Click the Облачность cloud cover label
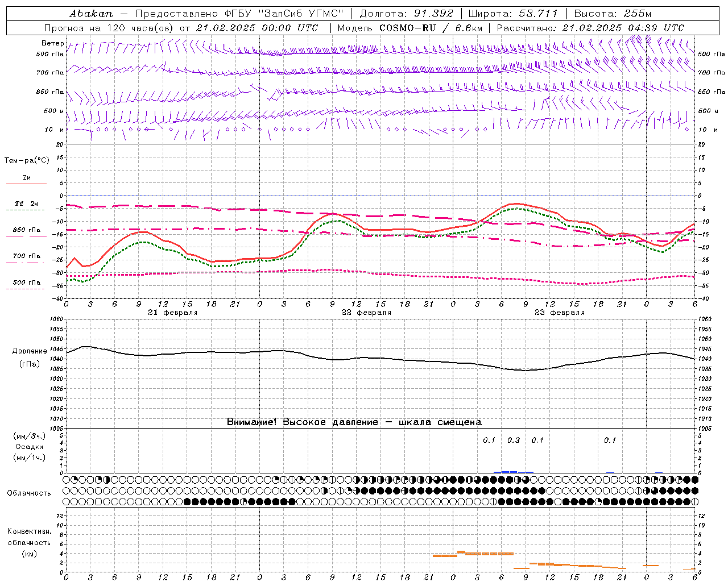 click(29, 493)
